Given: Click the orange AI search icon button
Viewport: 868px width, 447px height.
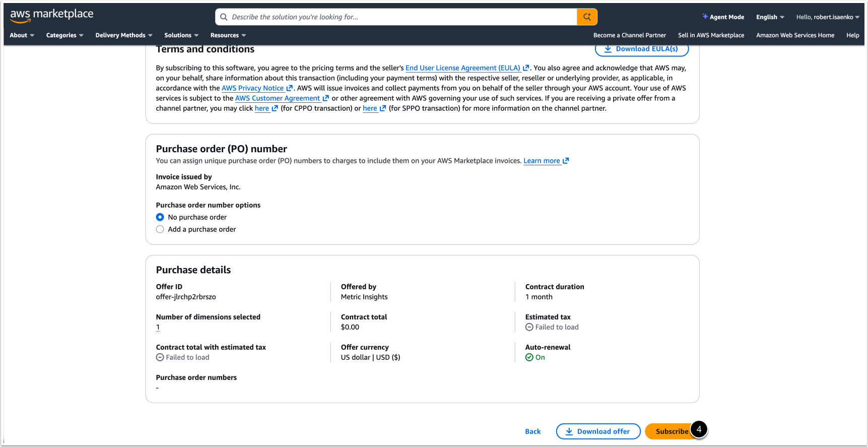Looking at the screenshot, I should pyautogui.click(x=587, y=17).
